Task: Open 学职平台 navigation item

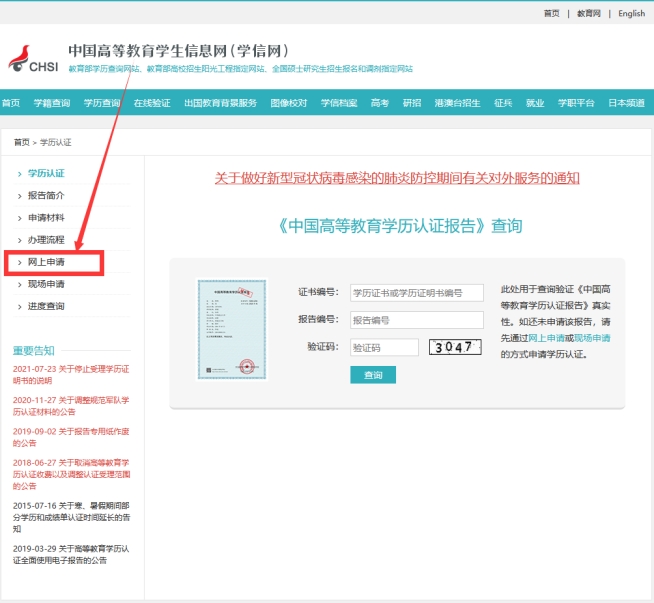Action: click(576, 103)
